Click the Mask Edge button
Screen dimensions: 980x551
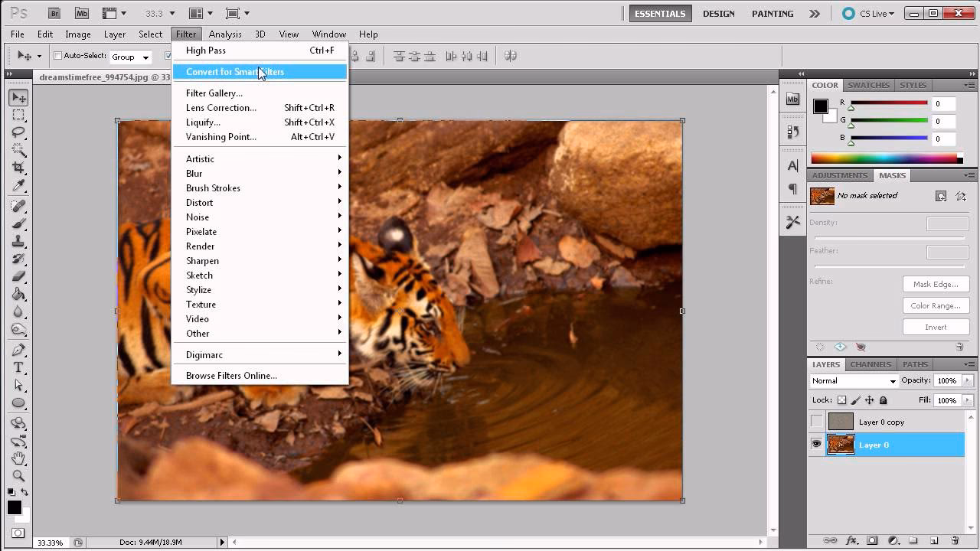coord(936,283)
